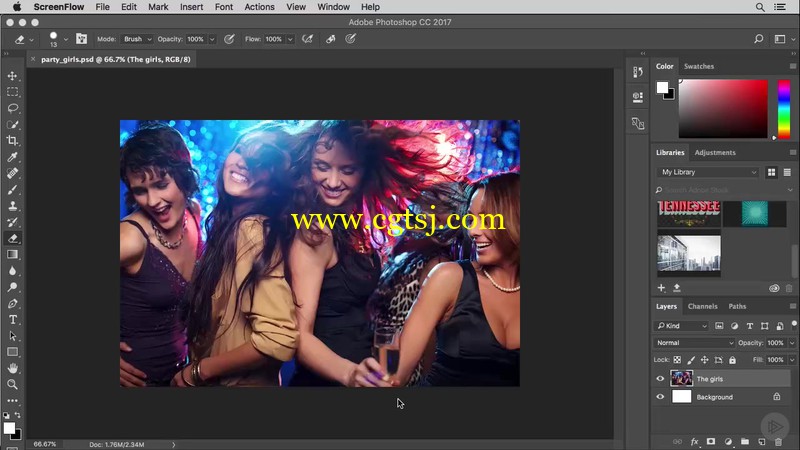Open the layer filter Kind dropdown
Image resolution: width=800 pixels, height=450 pixels.
pos(682,326)
